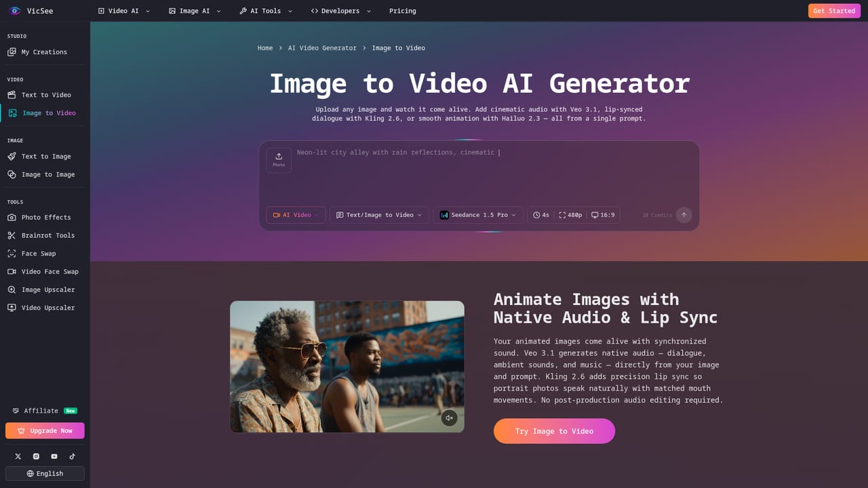The height and width of the screenshot is (488, 868).
Task: Change the 480p resolution setting
Action: 570,215
